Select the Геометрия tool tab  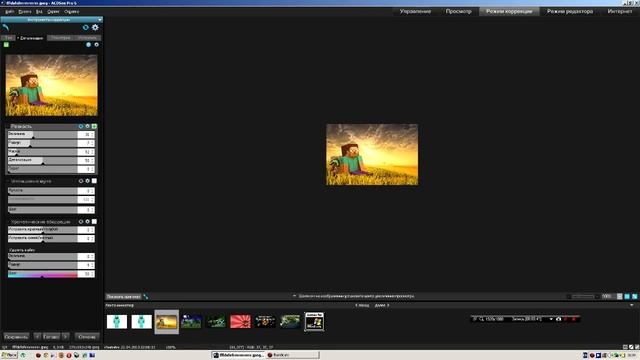coord(61,38)
